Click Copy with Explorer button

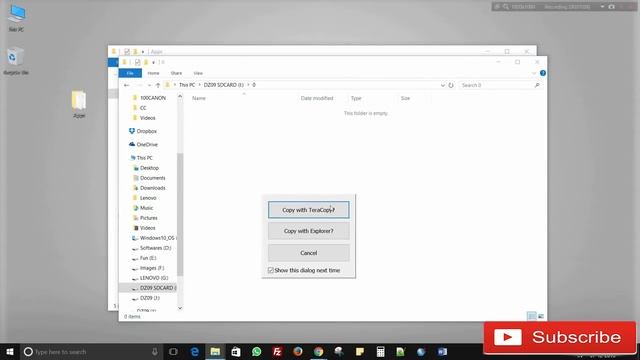tap(309, 231)
